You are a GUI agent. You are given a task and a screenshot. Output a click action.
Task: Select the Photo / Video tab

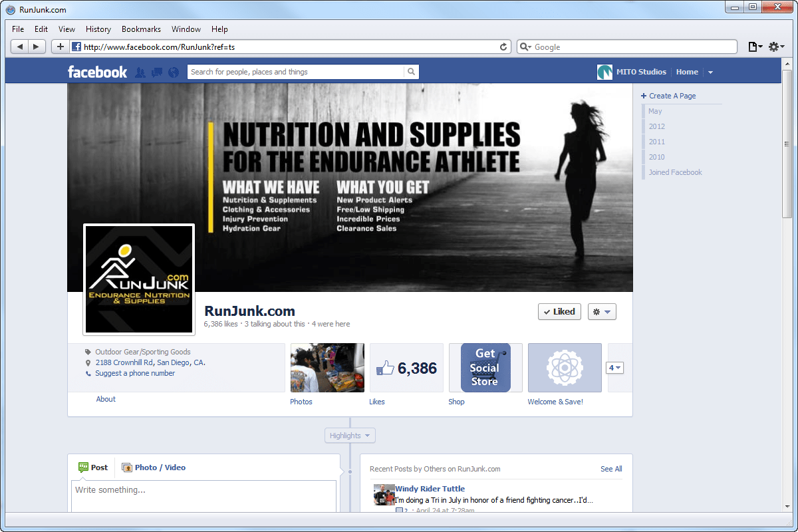154,467
